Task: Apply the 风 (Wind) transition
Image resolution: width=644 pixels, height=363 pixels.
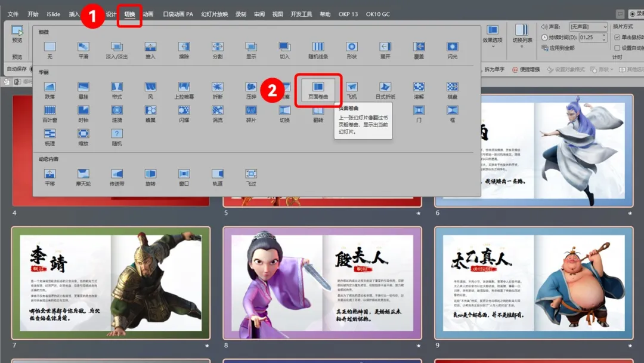Action: pyautogui.click(x=150, y=90)
